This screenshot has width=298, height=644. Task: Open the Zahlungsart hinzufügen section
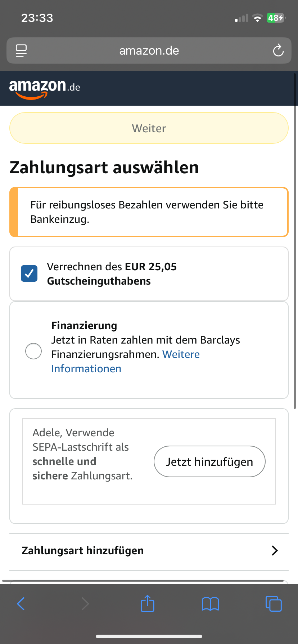[x=82, y=550]
